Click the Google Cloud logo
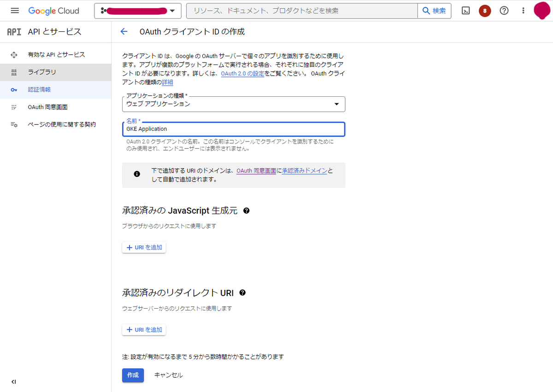The height and width of the screenshot is (392, 553). pos(54,11)
